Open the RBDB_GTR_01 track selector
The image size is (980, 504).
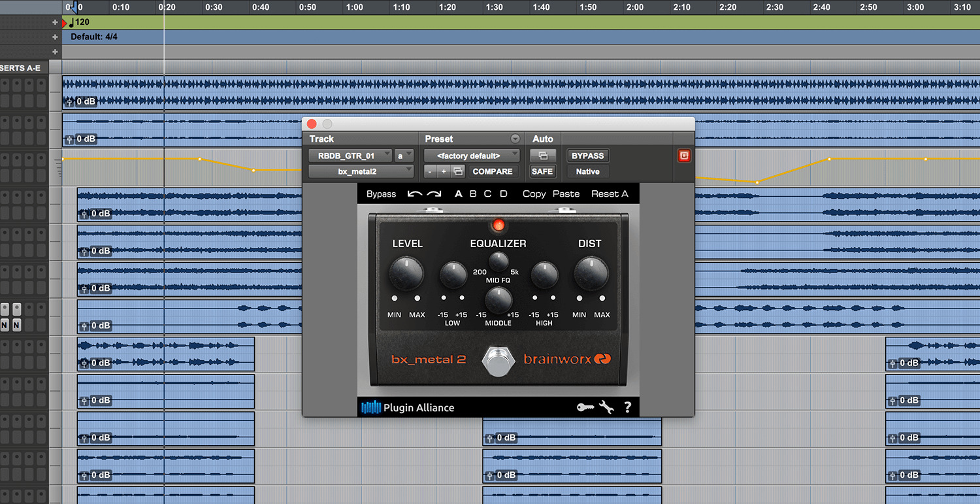coord(351,156)
